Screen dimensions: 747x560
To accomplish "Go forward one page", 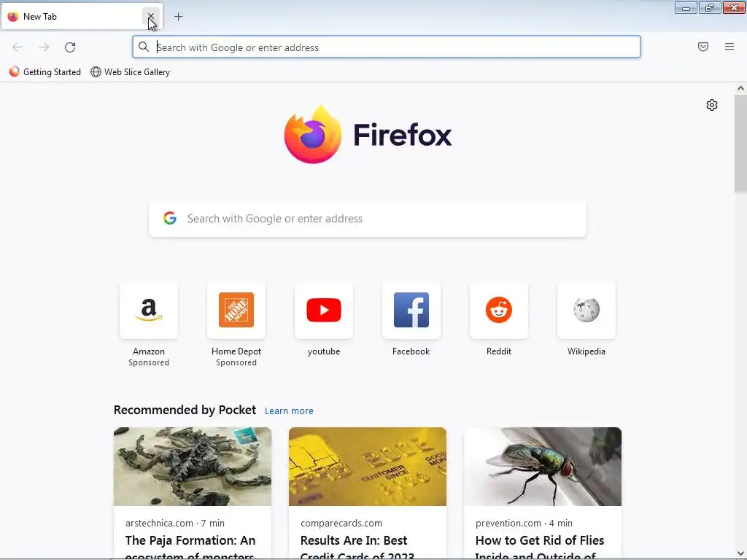I will [x=44, y=47].
